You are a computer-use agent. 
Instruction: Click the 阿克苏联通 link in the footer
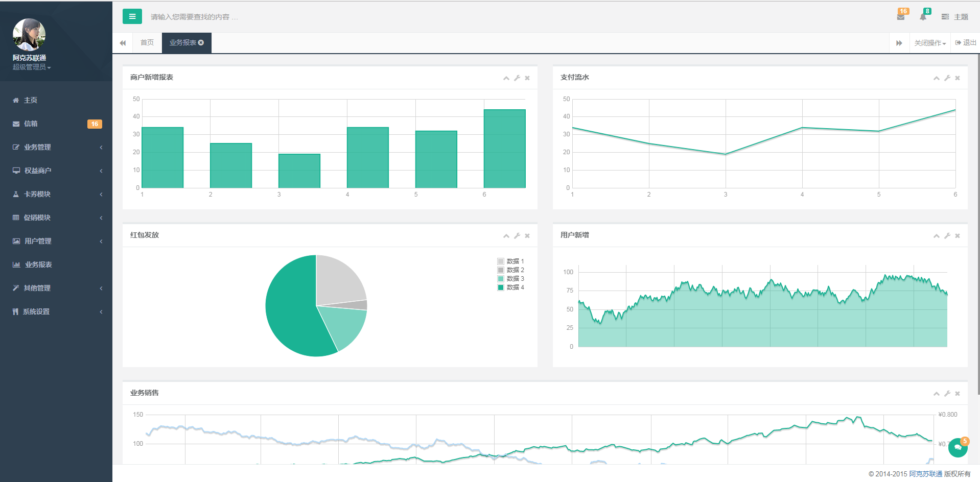click(925, 474)
